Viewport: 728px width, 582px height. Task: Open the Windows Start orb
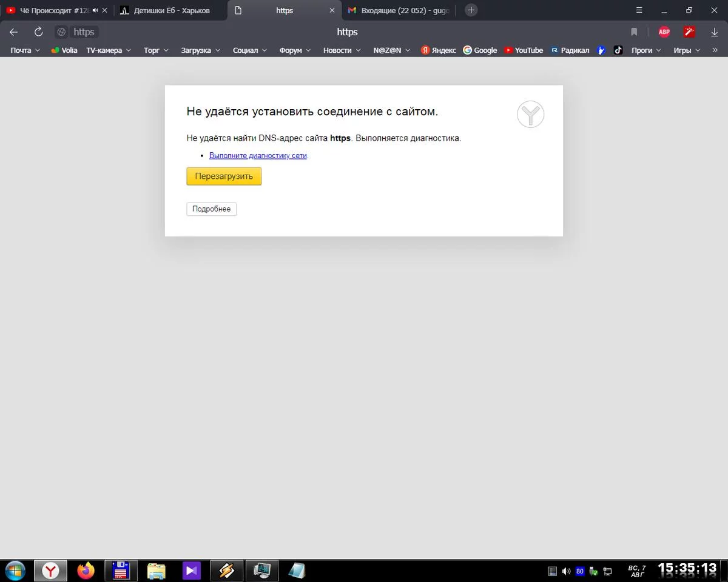[15, 570]
